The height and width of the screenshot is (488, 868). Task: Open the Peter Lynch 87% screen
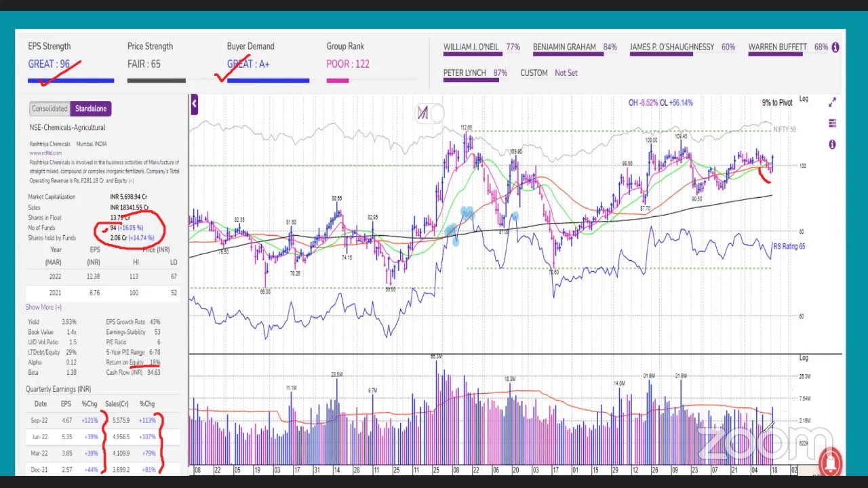click(475, 73)
